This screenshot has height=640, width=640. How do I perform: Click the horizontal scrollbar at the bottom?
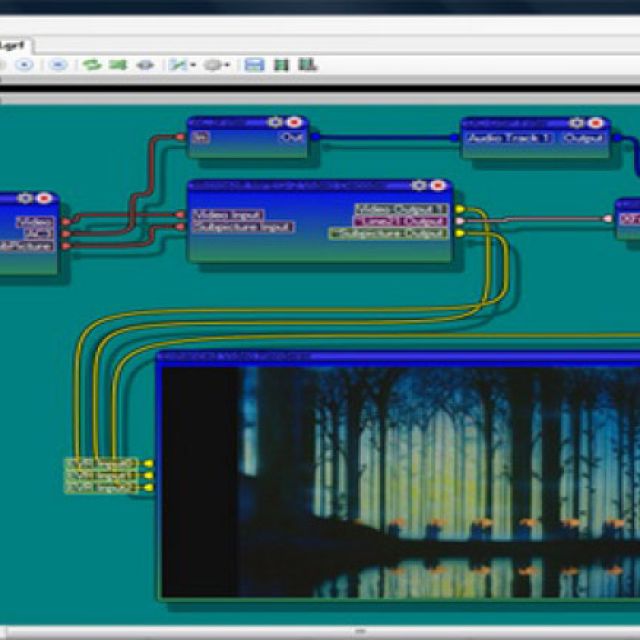[320, 631]
